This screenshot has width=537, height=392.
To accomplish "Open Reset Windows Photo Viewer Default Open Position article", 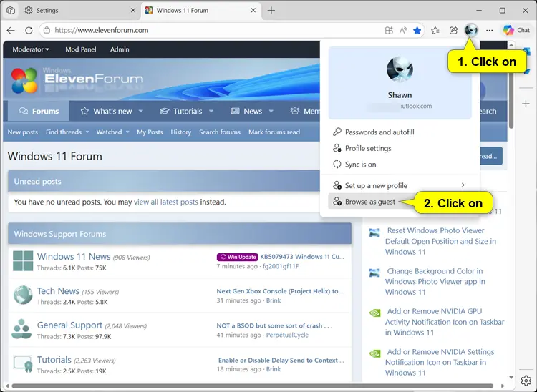I will [x=440, y=241].
